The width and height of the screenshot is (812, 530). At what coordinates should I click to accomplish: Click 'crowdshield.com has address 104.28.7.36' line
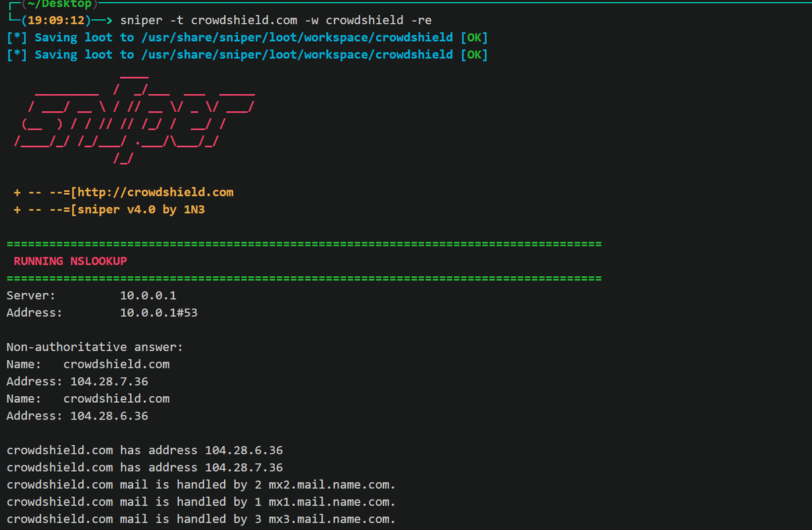point(145,468)
